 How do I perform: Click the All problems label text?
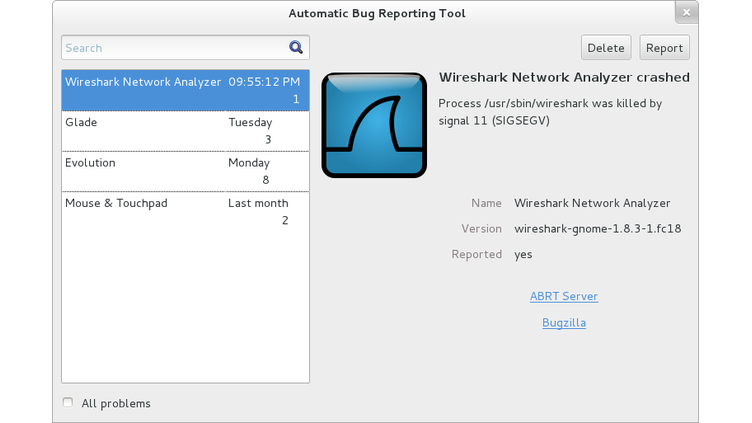(116, 404)
